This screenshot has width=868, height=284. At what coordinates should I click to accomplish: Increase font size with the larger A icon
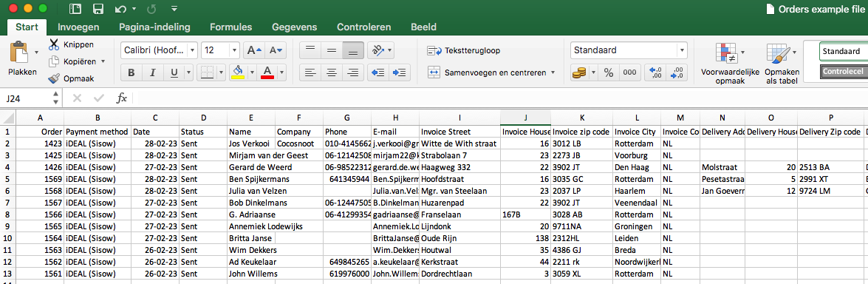point(254,50)
